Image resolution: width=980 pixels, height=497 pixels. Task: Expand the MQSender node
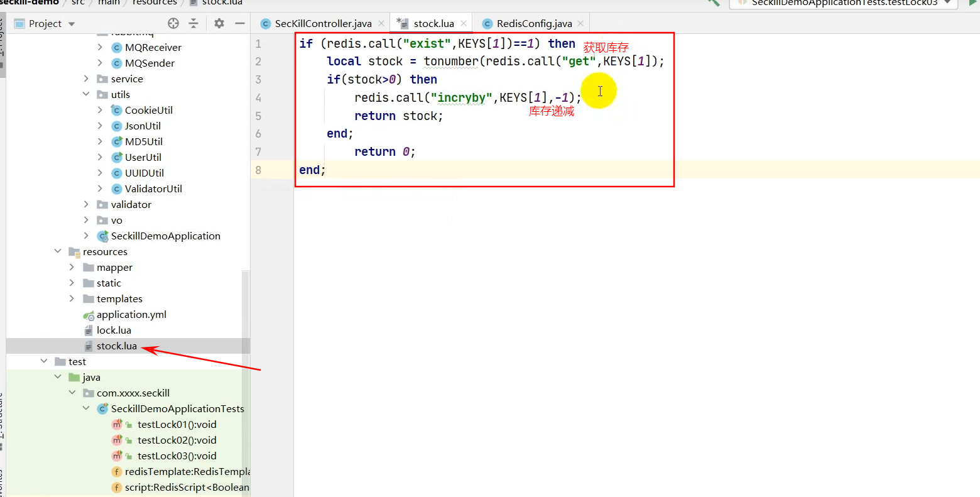pyautogui.click(x=100, y=63)
